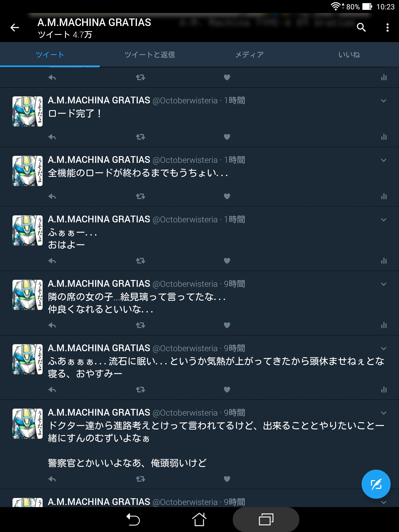Tap the Android home button
The image size is (399, 532).
tap(199, 520)
